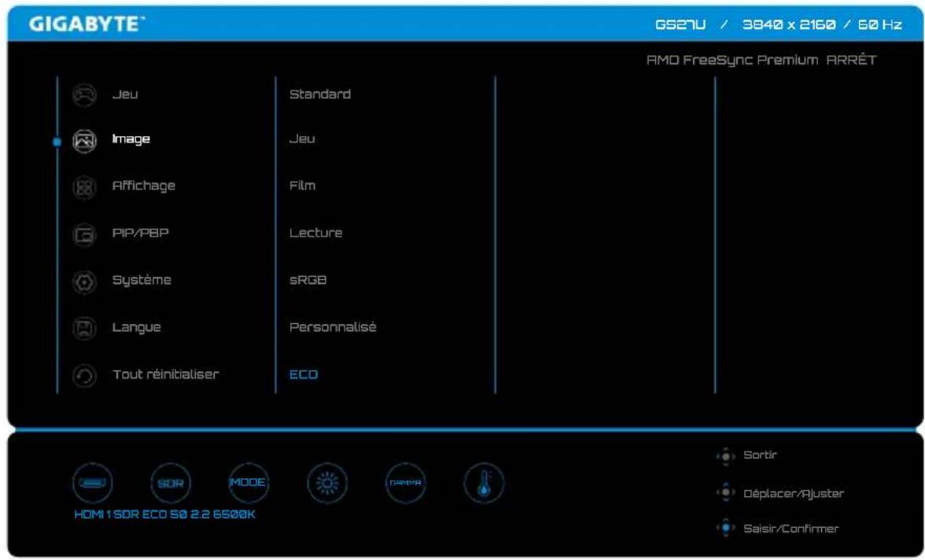925x560 pixels.
Task: Click the HDMI 1 SDR ECO 50 2.2 6500K status line
Action: pyautogui.click(x=164, y=514)
